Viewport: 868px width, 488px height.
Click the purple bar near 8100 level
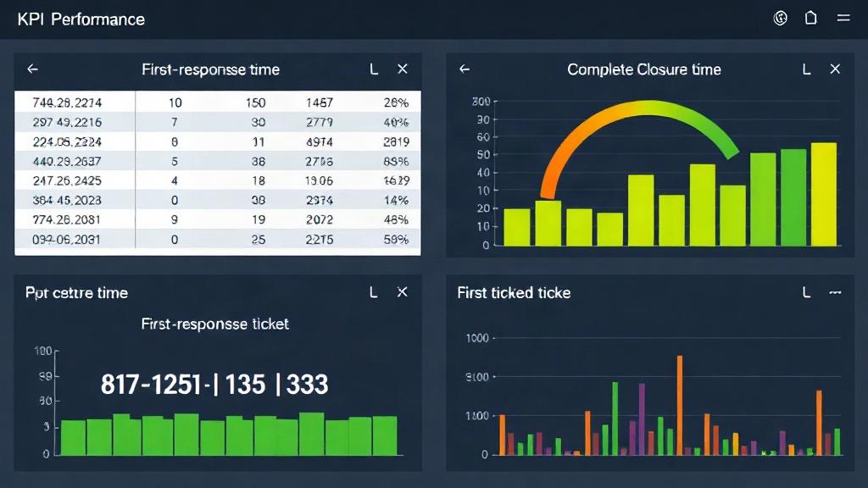[x=642, y=419]
